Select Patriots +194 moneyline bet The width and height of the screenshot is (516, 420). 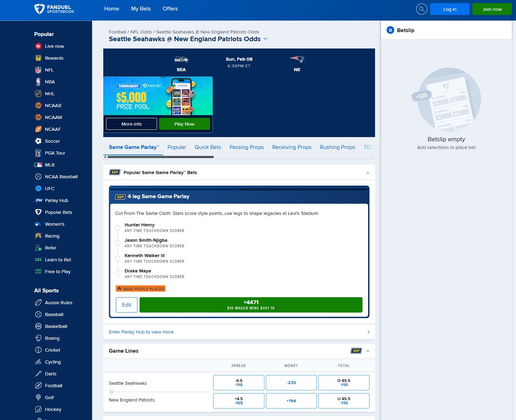point(291,401)
